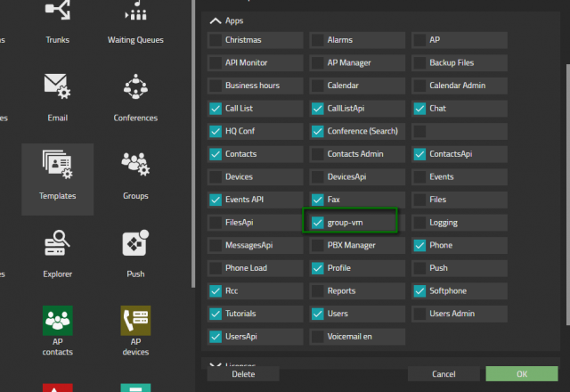Enable the FilesApi checkbox
The height and width of the screenshot is (392, 570).
216,223
